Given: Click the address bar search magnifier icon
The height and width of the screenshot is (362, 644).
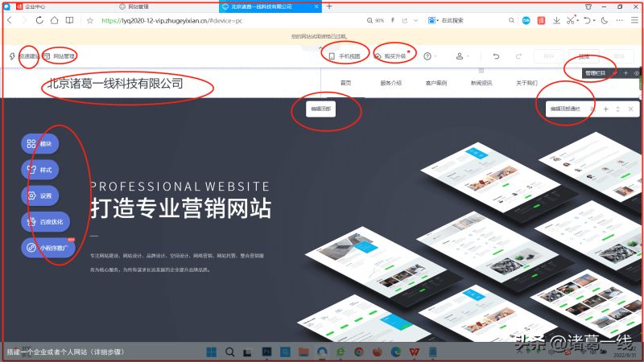Looking at the screenshot, I should pyautogui.click(x=511, y=20).
